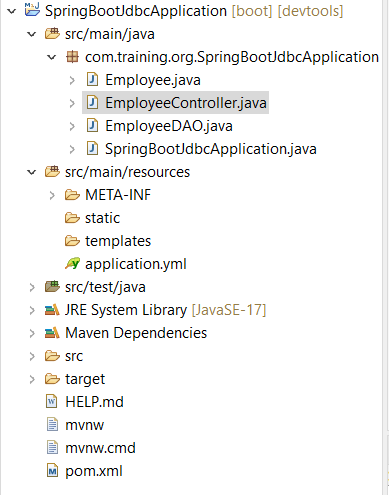Click the [devtools] decoration text
This screenshot has width=389, height=495.
point(310,11)
